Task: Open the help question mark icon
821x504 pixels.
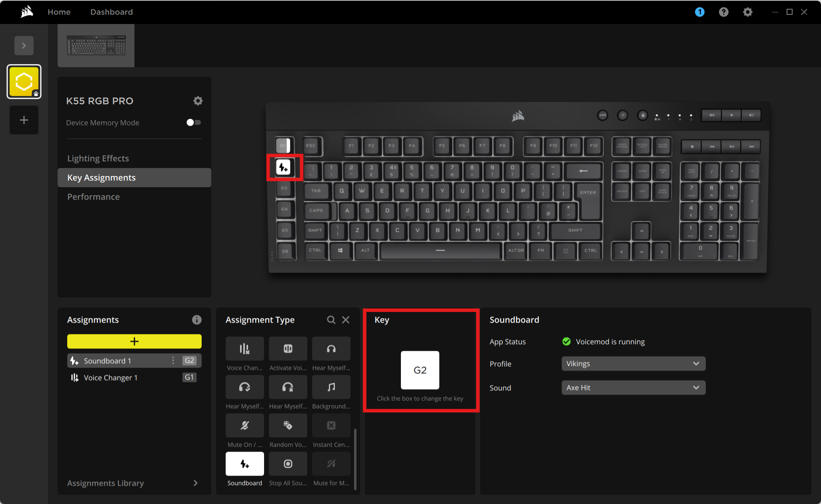Action: (723, 12)
